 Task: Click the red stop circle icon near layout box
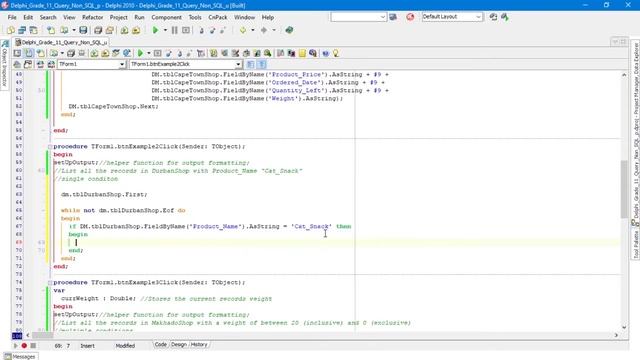coord(410,17)
